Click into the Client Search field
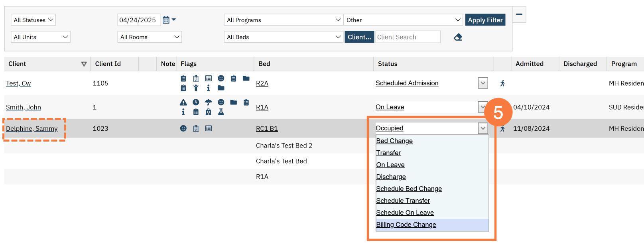 coord(408,37)
